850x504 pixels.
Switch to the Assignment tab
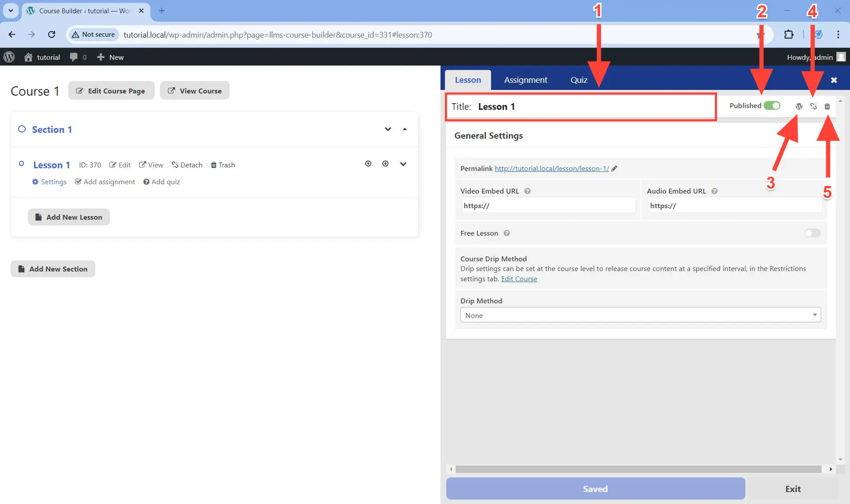pos(526,80)
